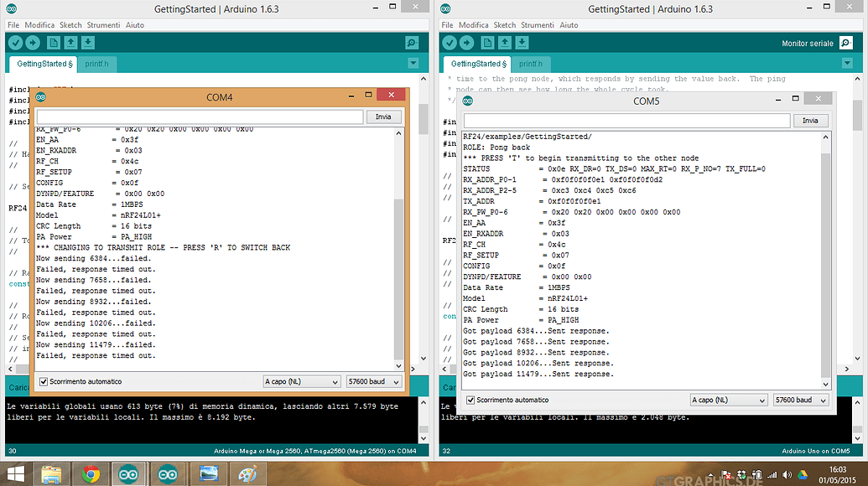Open the Strumenti menu in the left window
Image resolution: width=868 pixels, height=486 pixels.
pyautogui.click(x=103, y=24)
